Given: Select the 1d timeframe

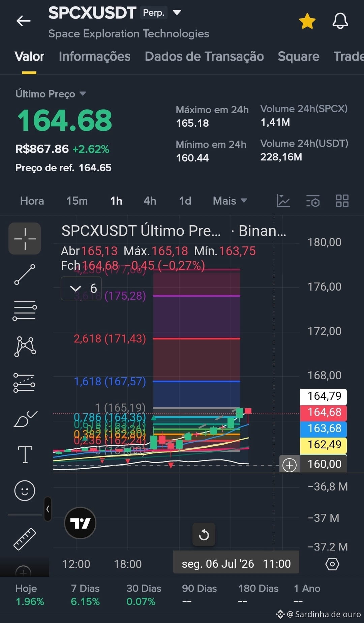Looking at the screenshot, I should 185,201.
